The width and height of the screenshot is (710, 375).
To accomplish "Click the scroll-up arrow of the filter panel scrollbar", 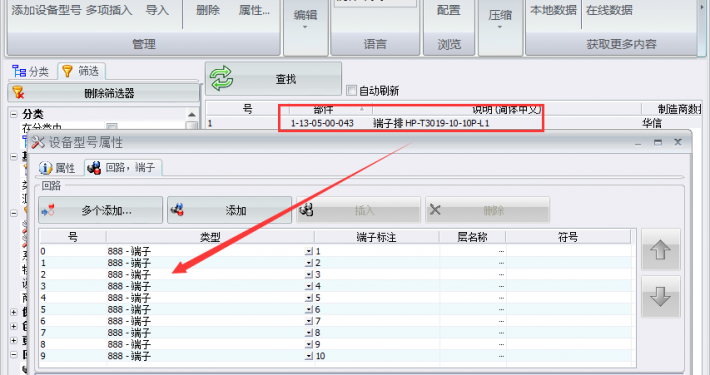I will [192, 115].
